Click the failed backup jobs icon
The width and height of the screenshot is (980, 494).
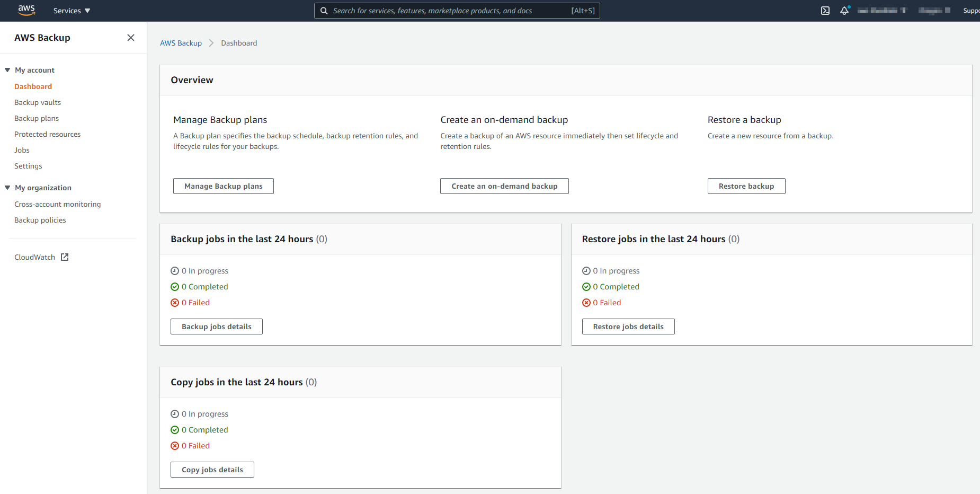[175, 303]
